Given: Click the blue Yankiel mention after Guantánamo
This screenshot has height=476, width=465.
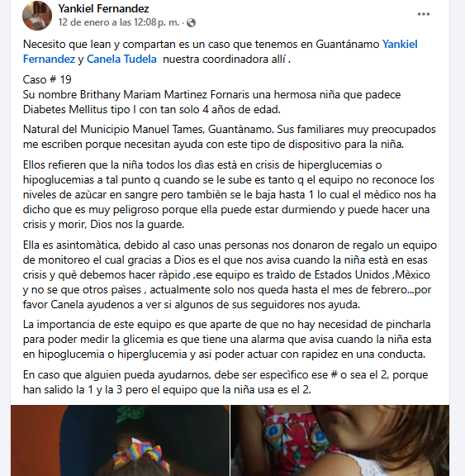Looking at the screenshot, I should [x=400, y=44].
